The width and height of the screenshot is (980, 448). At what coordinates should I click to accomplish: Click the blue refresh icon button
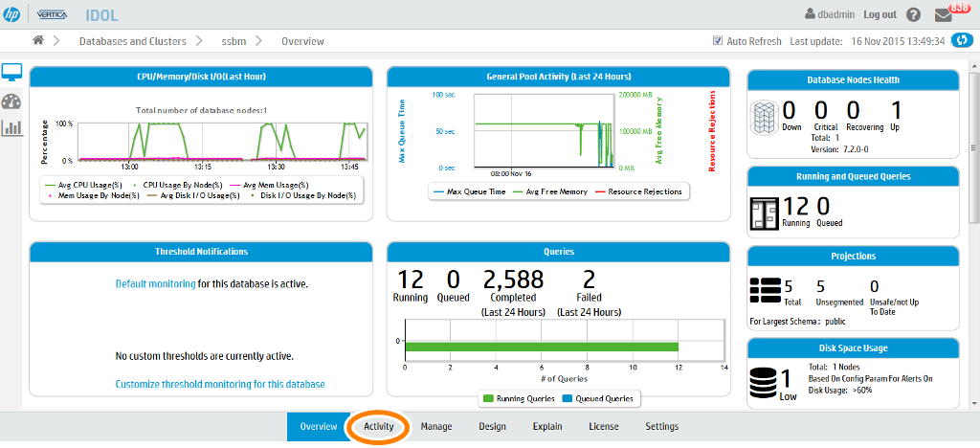[962, 41]
